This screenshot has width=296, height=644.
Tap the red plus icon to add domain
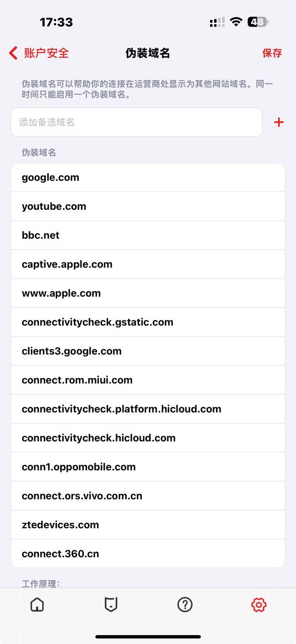tap(278, 122)
